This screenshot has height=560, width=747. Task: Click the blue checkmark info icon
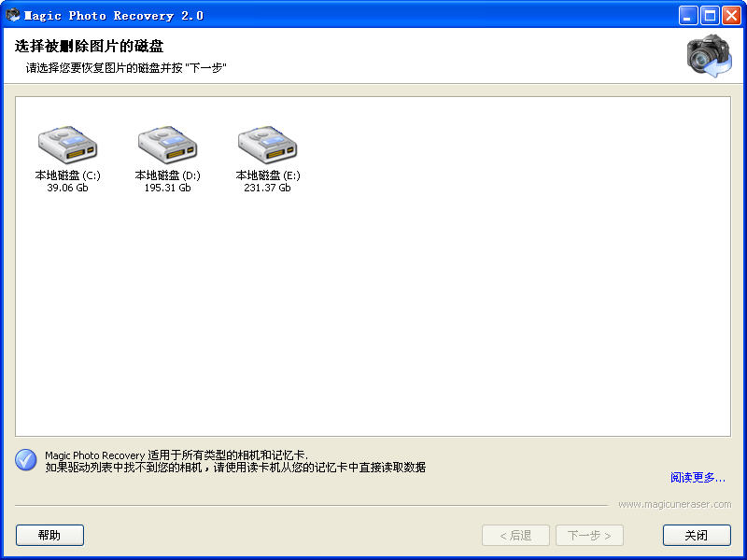(x=26, y=460)
